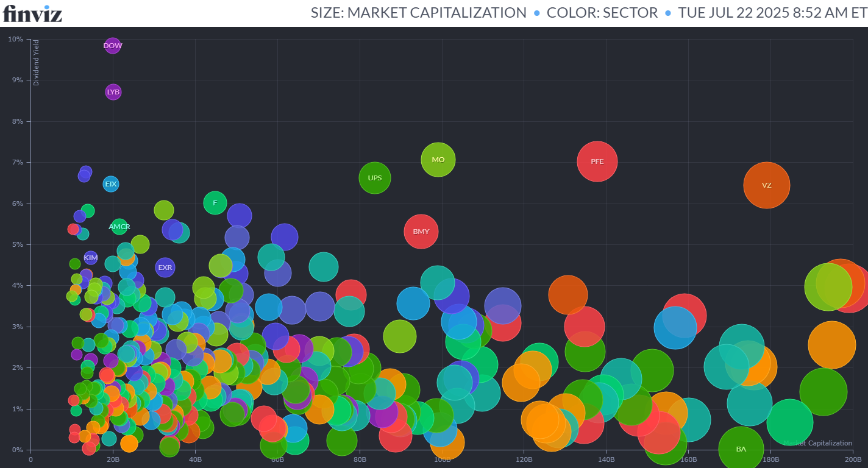
Task: Select the LYB bubble
Action: point(113,92)
